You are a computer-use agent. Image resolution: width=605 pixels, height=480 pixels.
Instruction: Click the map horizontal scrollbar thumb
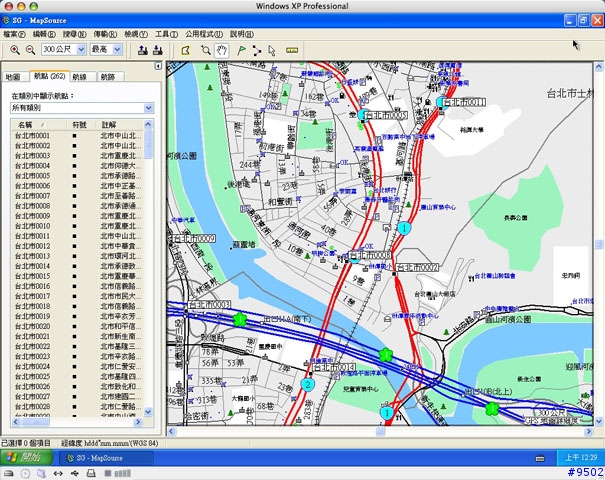tap(380, 431)
